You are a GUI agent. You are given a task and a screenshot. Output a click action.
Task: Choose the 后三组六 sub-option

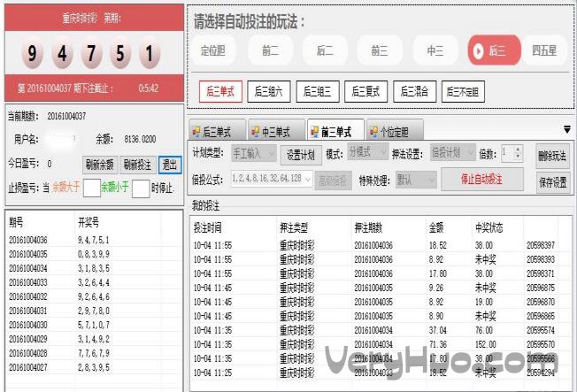269,91
